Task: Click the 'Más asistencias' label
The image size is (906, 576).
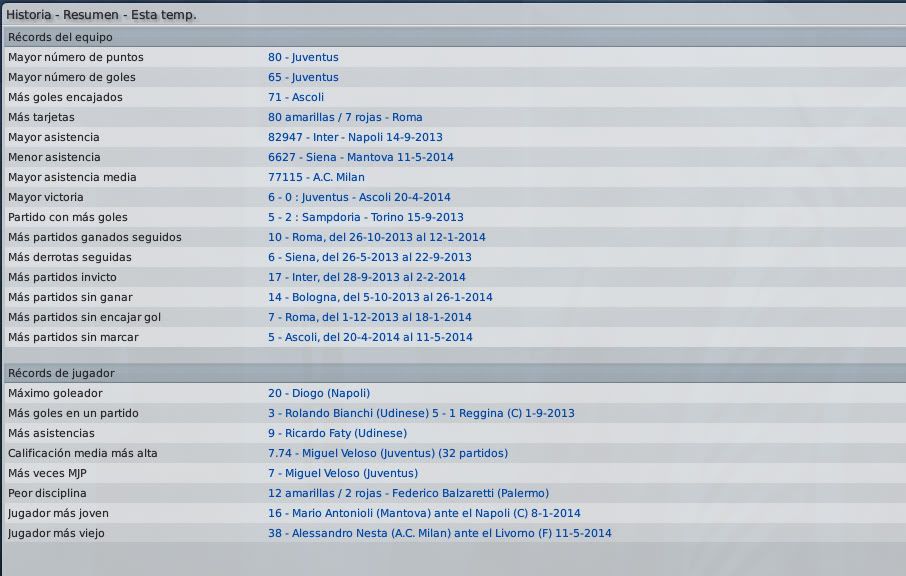Action: click(51, 433)
